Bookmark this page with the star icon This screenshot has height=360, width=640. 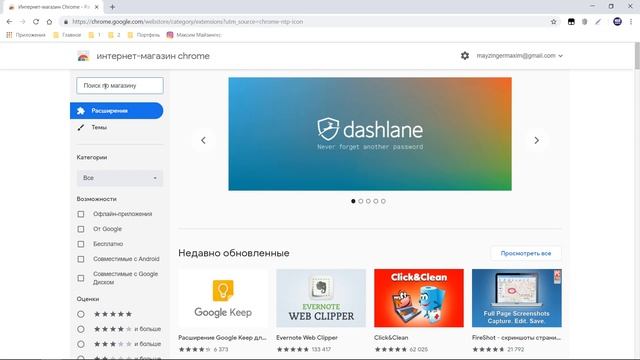pos(553,22)
